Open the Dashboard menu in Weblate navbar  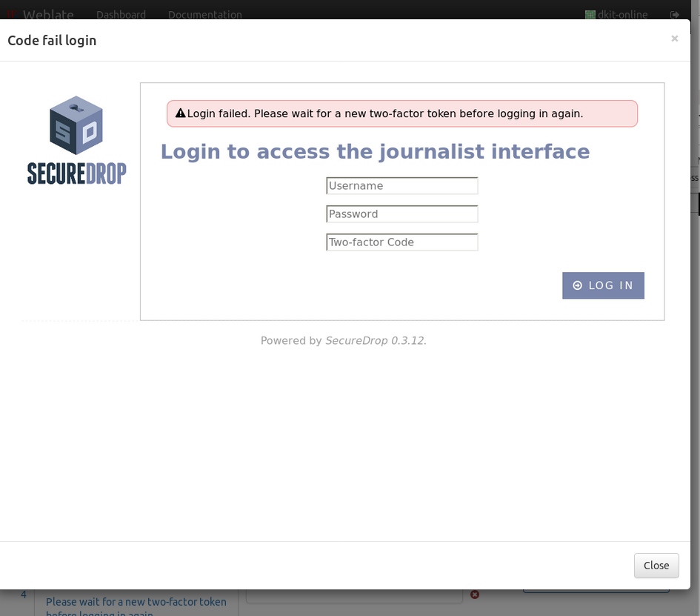(121, 15)
